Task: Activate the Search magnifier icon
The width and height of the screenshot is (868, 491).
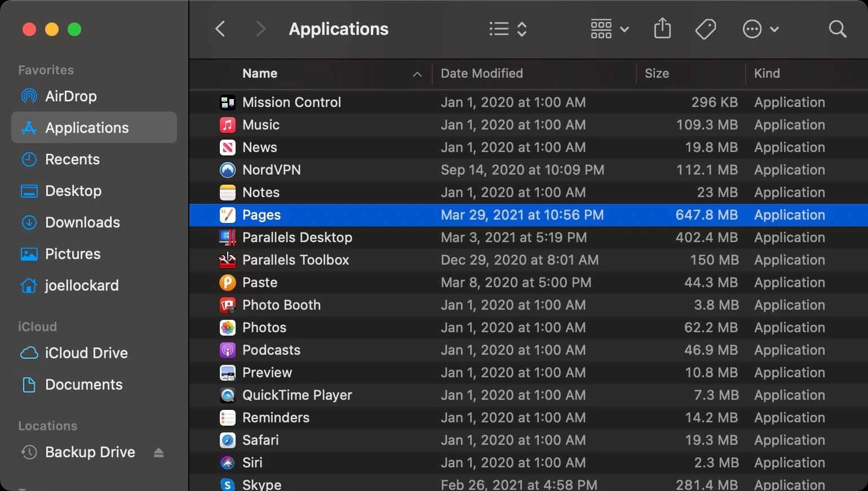Action: click(x=838, y=29)
